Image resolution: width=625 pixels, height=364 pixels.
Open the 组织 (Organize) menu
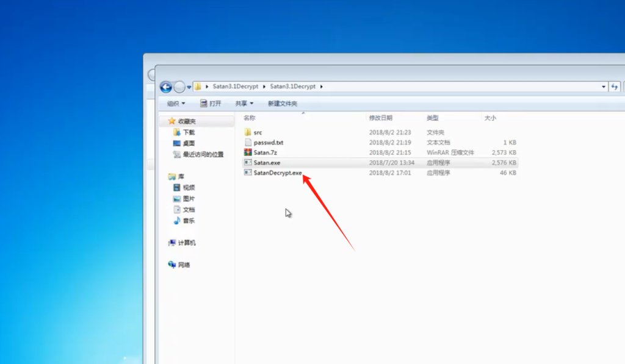[x=176, y=104]
